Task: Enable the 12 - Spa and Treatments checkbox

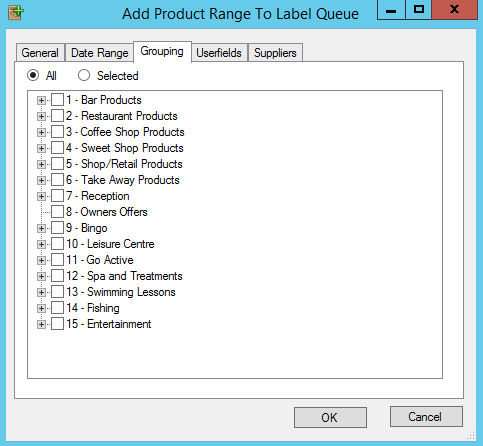Action: coord(57,276)
